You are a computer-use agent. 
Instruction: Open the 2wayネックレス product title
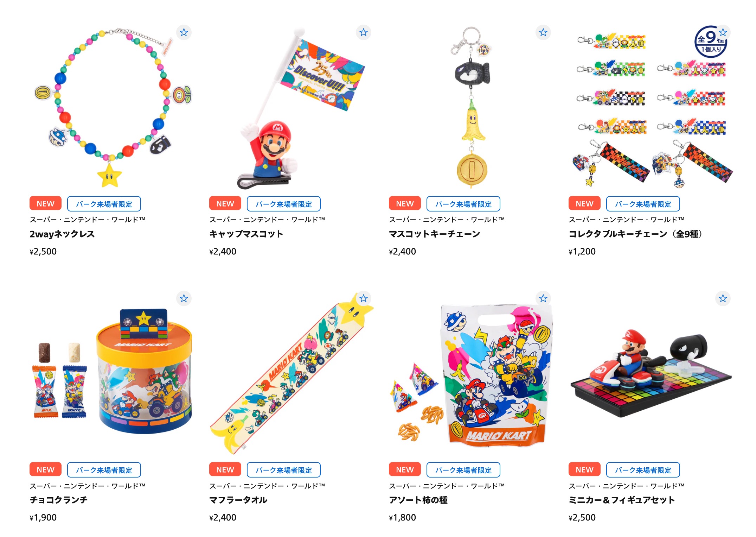tap(62, 234)
